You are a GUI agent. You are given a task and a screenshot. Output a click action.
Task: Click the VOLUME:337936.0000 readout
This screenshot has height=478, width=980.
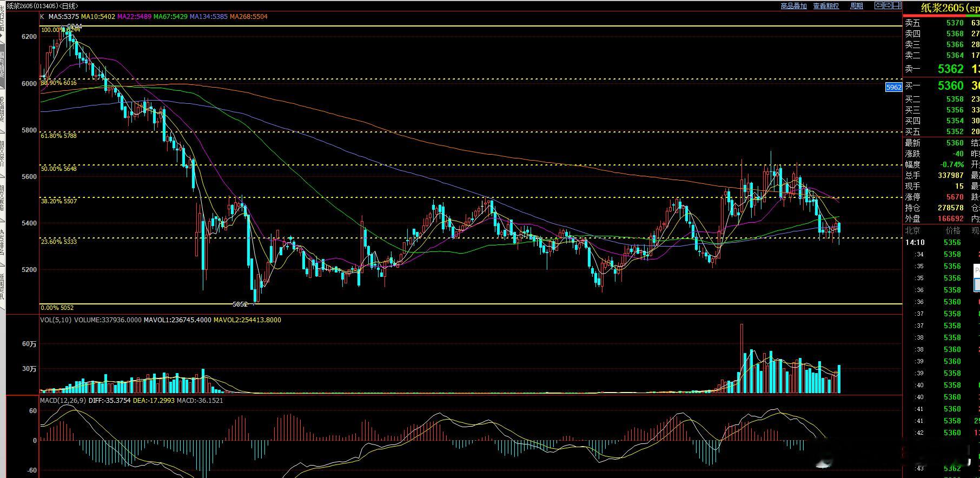(x=108, y=320)
